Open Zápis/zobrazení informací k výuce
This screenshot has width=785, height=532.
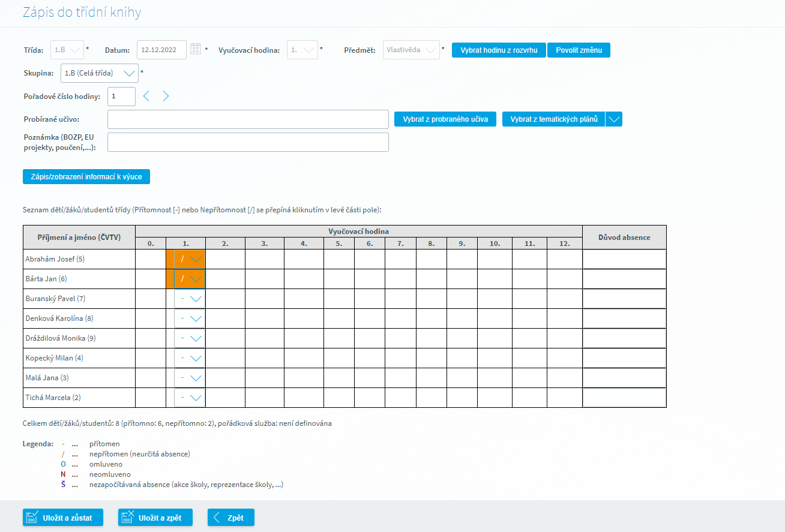[x=86, y=177]
